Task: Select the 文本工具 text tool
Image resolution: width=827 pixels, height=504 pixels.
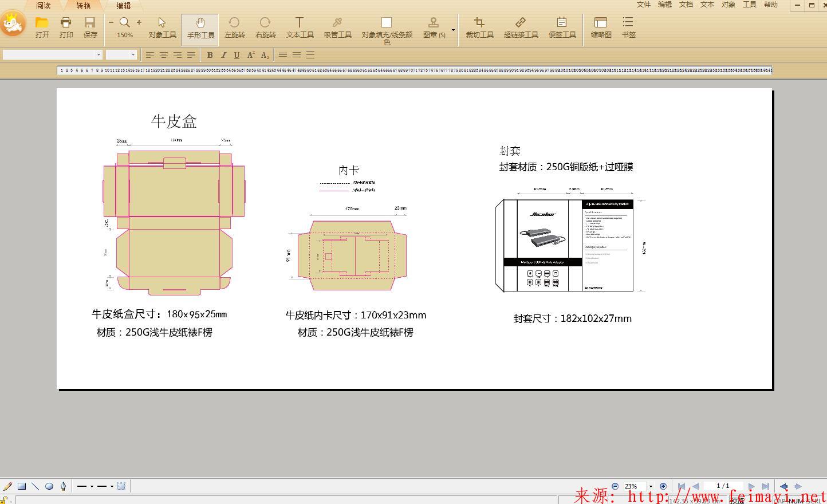Action: coord(299,27)
